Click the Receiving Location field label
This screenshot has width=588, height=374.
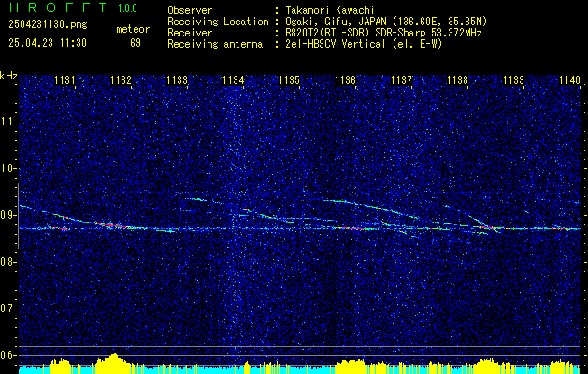pos(218,22)
